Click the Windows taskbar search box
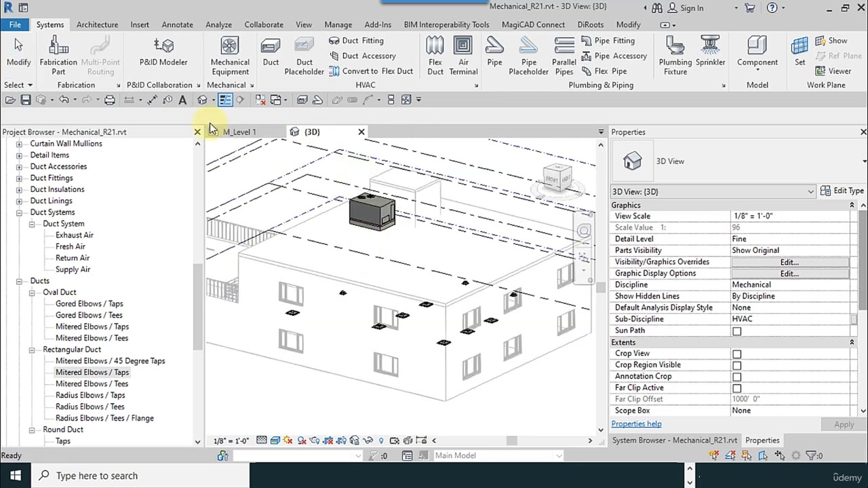The height and width of the screenshot is (488, 868). [141, 476]
